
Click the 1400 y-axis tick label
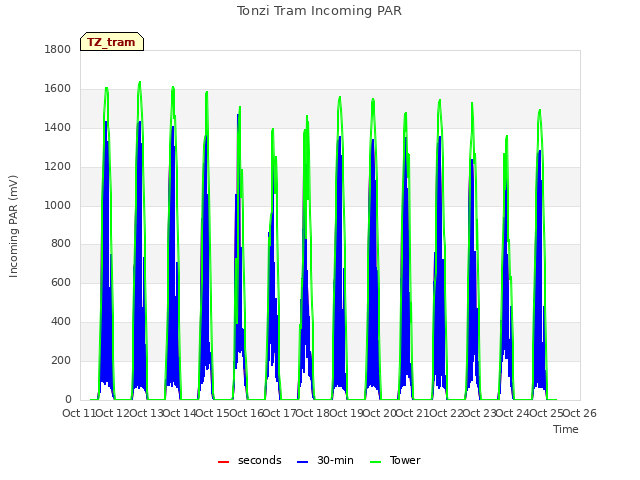58,127
